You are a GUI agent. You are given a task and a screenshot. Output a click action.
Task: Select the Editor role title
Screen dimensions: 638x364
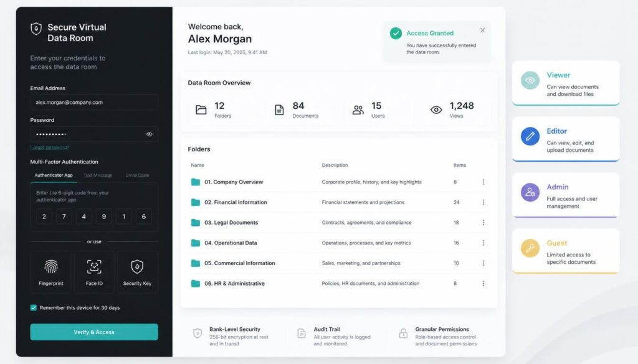click(x=556, y=131)
